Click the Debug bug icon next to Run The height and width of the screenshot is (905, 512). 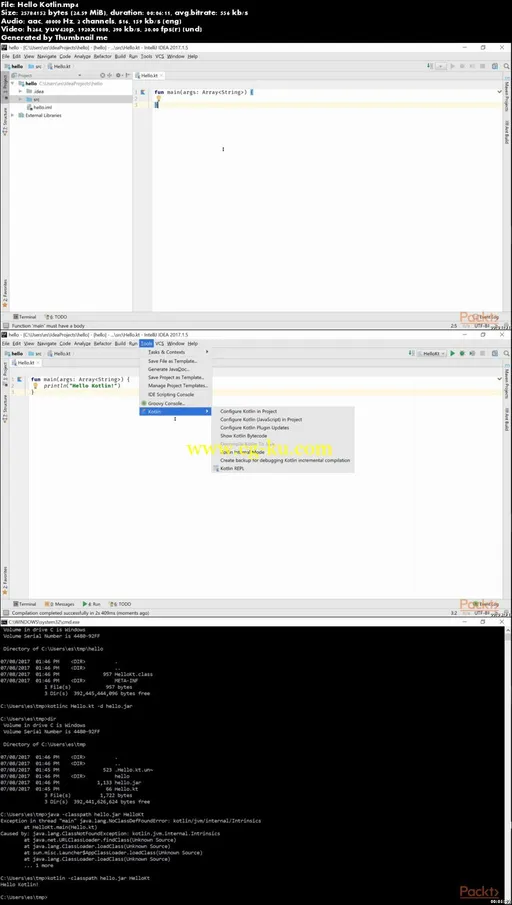462,353
